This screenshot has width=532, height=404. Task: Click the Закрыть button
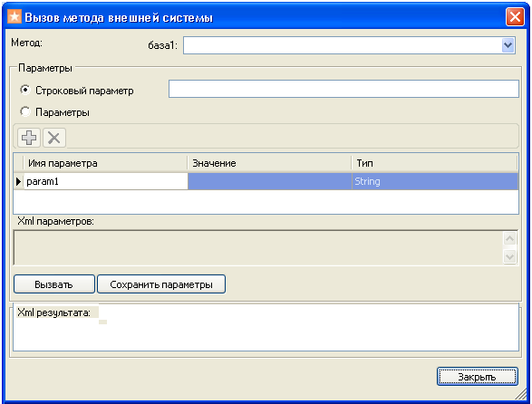pyautogui.click(x=477, y=377)
